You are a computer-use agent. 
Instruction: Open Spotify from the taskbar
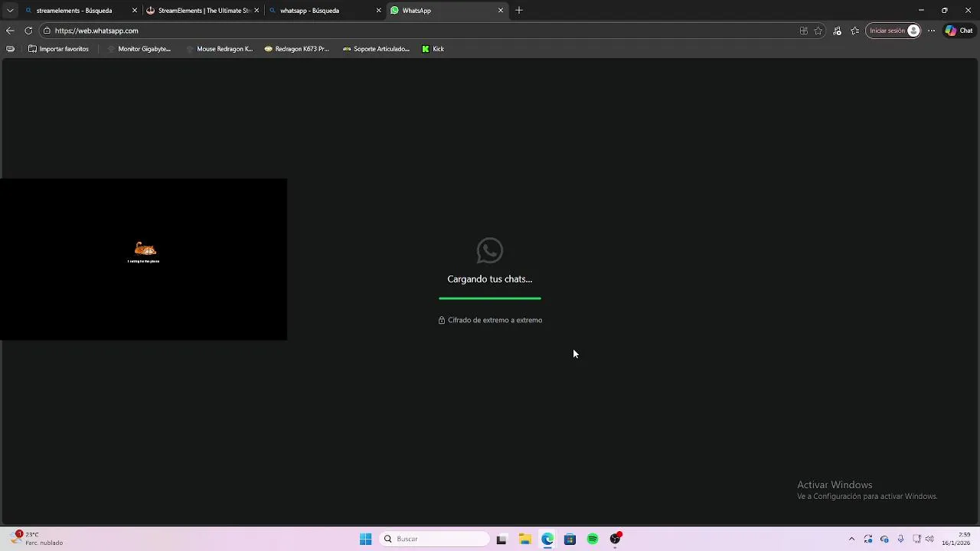click(x=593, y=539)
